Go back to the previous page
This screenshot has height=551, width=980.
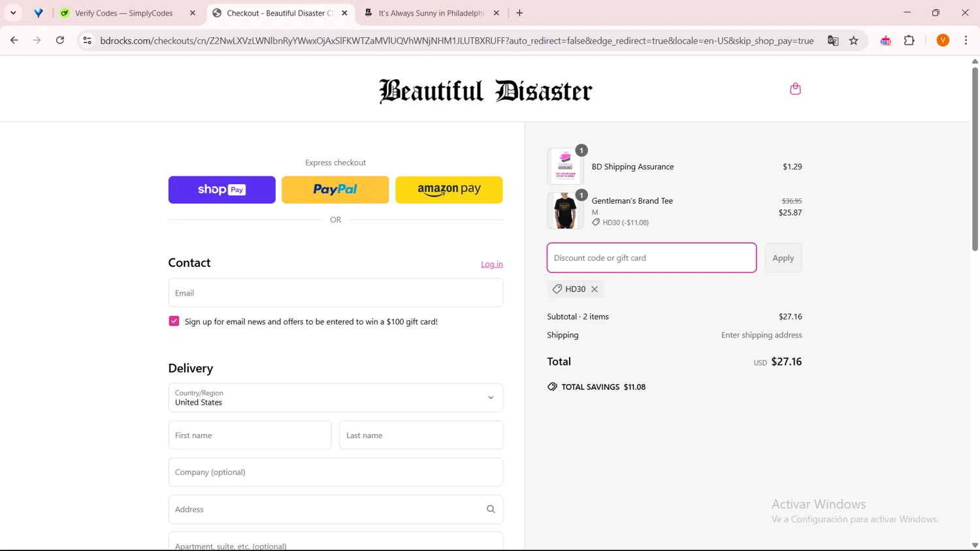click(x=14, y=40)
